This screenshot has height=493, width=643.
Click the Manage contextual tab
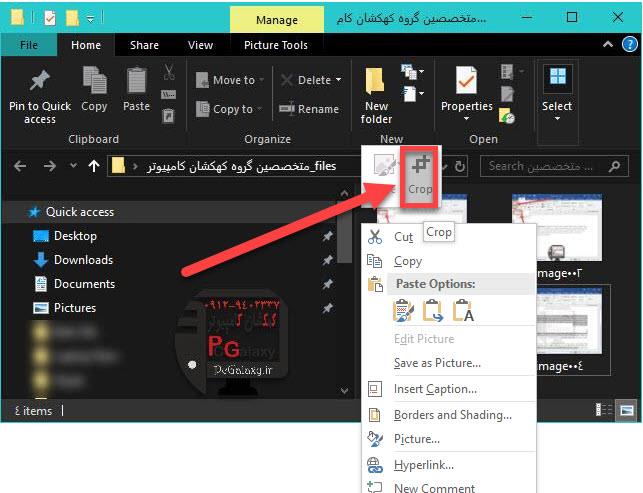pyautogui.click(x=277, y=20)
